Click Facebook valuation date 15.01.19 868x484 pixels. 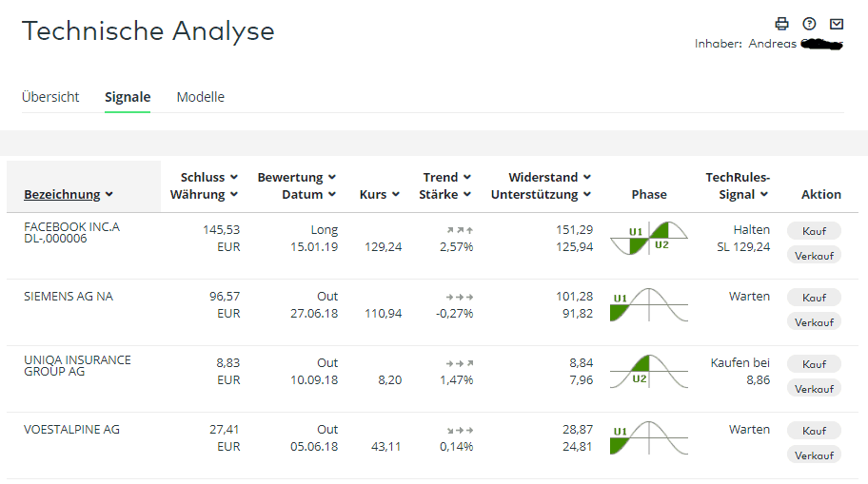[314, 246]
